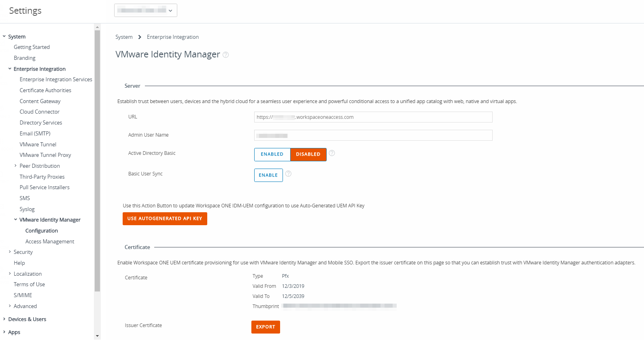
Task: Set Active Directory Basic to Disabled
Action: point(308,154)
